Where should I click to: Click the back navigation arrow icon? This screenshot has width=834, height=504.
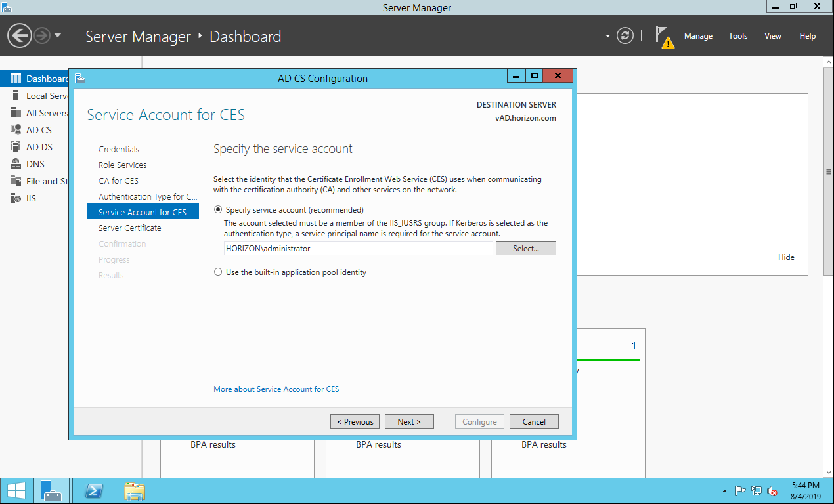[x=20, y=35]
